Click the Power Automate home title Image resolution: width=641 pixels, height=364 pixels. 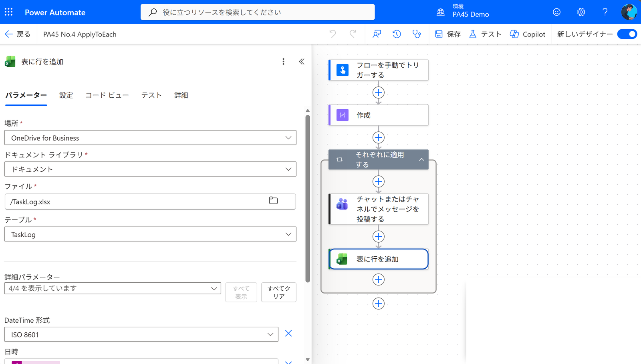(x=55, y=12)
